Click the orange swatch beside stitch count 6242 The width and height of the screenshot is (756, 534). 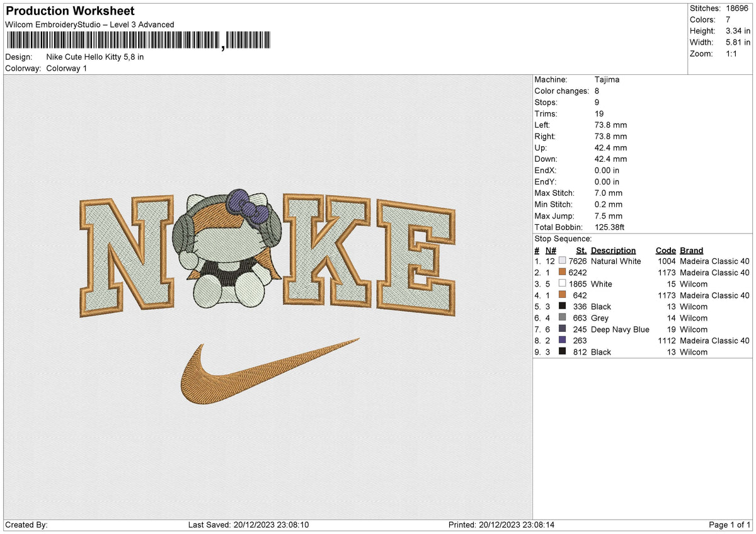click(563, 273)
